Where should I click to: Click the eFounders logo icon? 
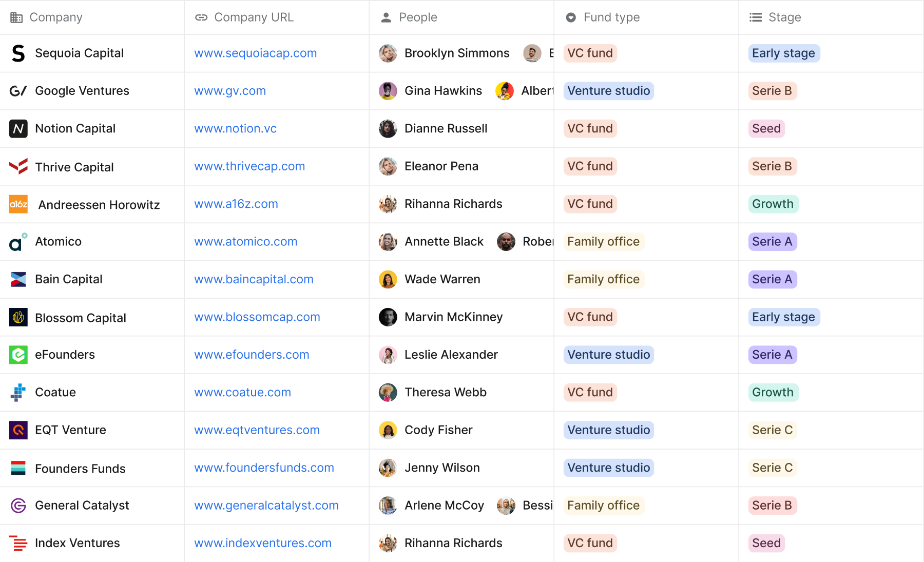click(x=18, y=355)
